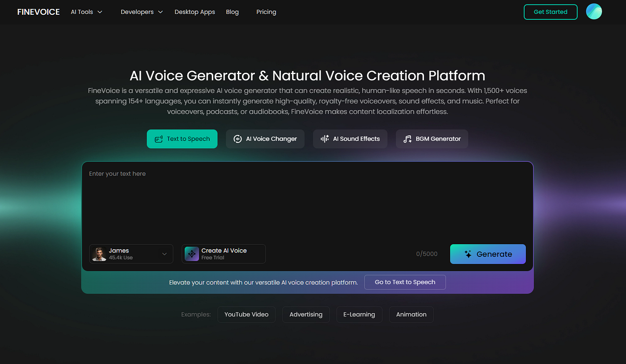Open the Pricing page
This screenshot has width=626, height=364.
[x=266, y=12]
